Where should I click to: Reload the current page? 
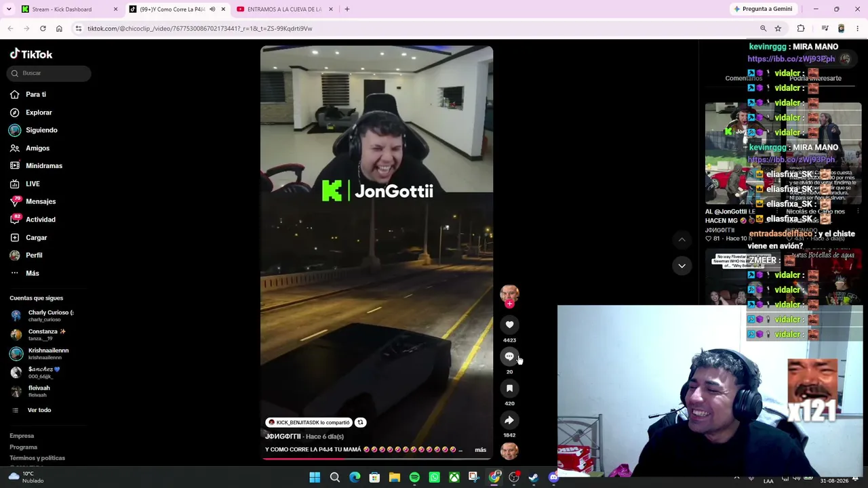[43, 28]
